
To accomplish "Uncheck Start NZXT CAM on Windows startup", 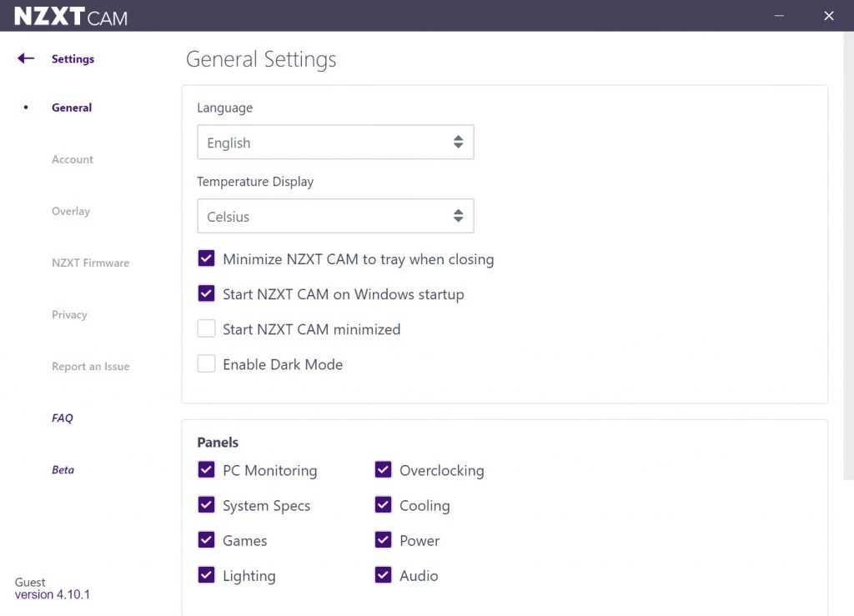I will [x=206, y=294].
